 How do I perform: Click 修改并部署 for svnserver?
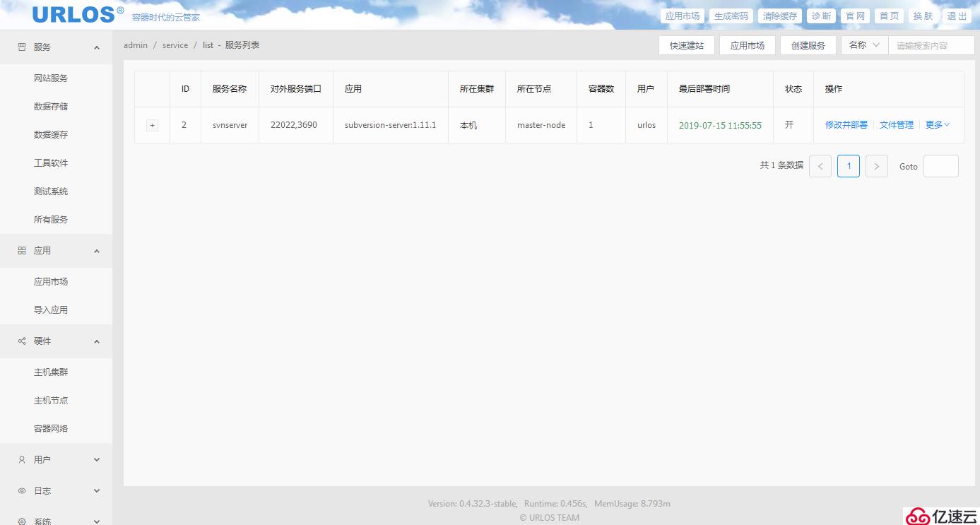coord(846,125)
